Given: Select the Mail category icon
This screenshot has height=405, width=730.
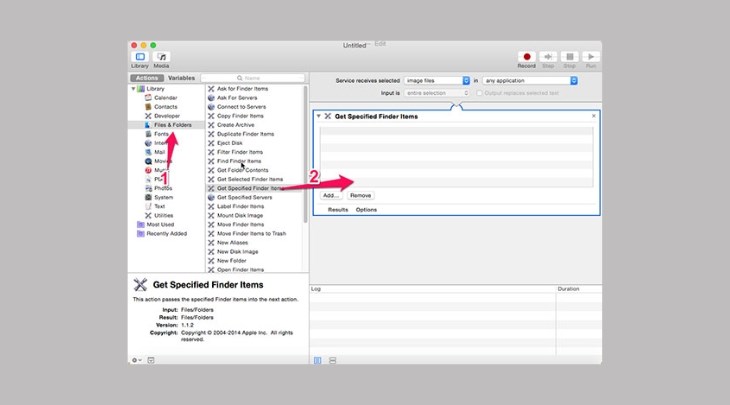Looking at the screenshot, I should 148,152.
